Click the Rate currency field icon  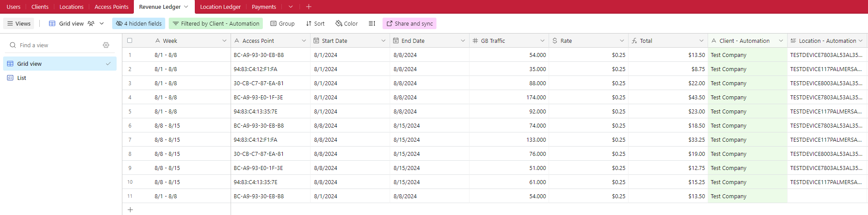tap(555, 41)
